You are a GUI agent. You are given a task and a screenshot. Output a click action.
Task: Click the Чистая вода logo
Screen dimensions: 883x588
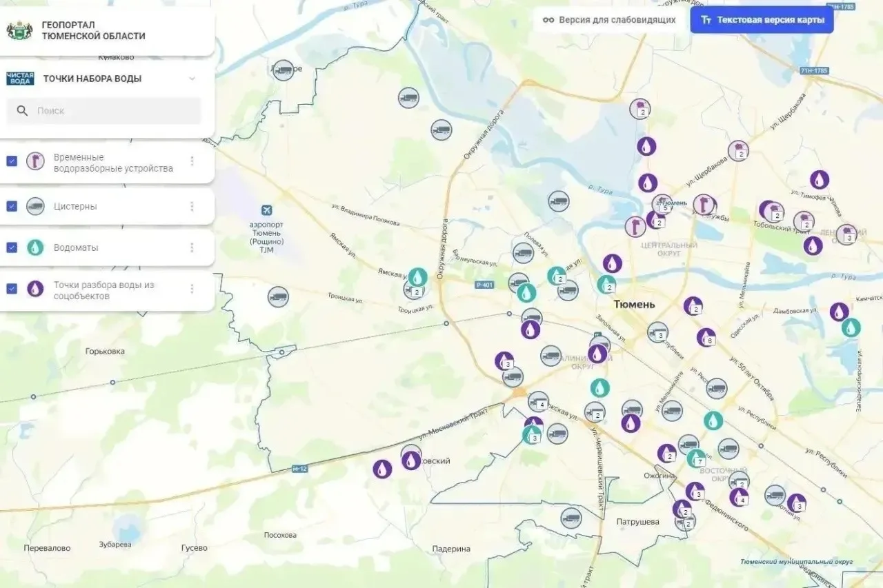tap(20, 79)
